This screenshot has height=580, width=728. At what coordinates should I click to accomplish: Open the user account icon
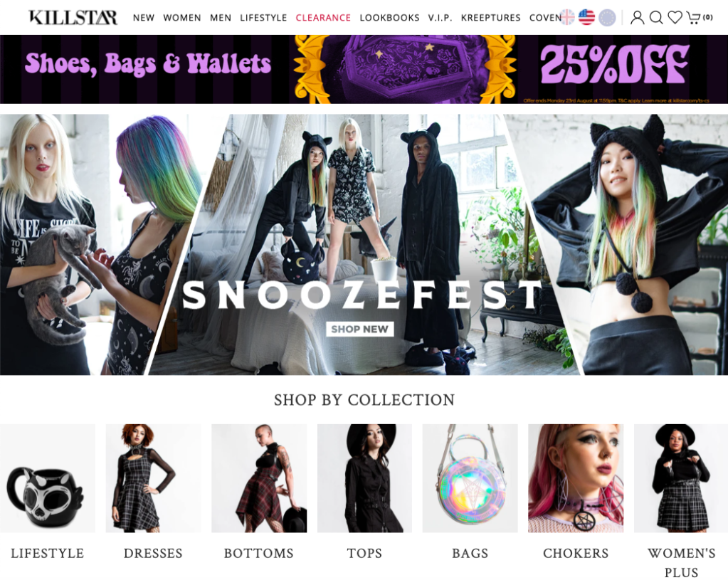point(637,18)
